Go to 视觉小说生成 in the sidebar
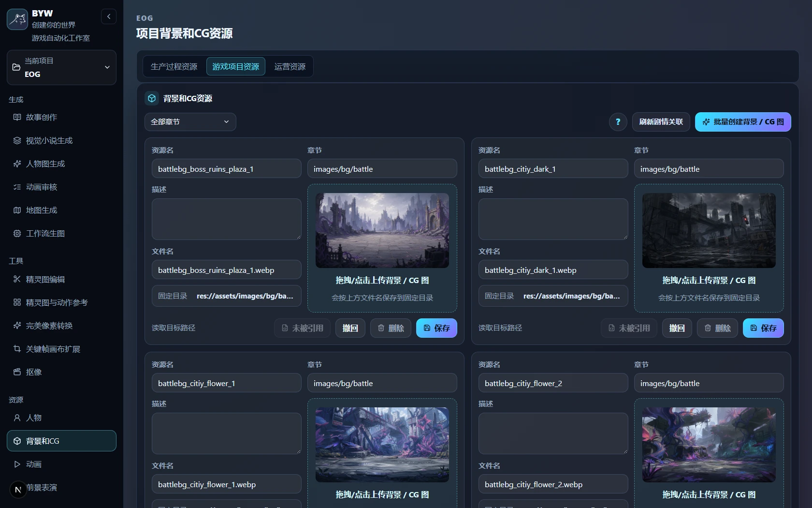 [x=61, y=140]
